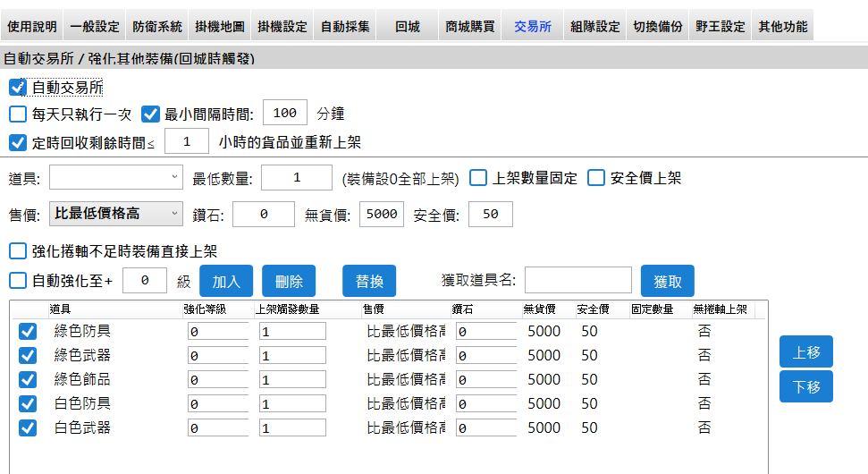Open the 道具 dropdown list

[x=116, y=178]
